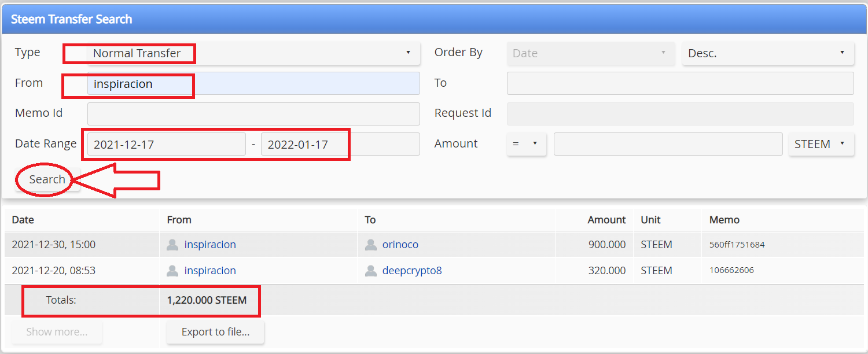The height and width of the screenshot is (354, 868).
Task: Click the Memo Id input field
Action: coord(253,114)
